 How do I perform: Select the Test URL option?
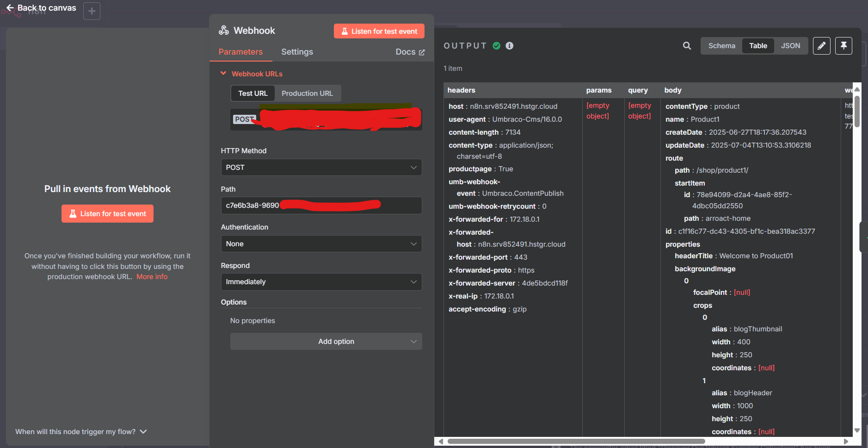252,93
